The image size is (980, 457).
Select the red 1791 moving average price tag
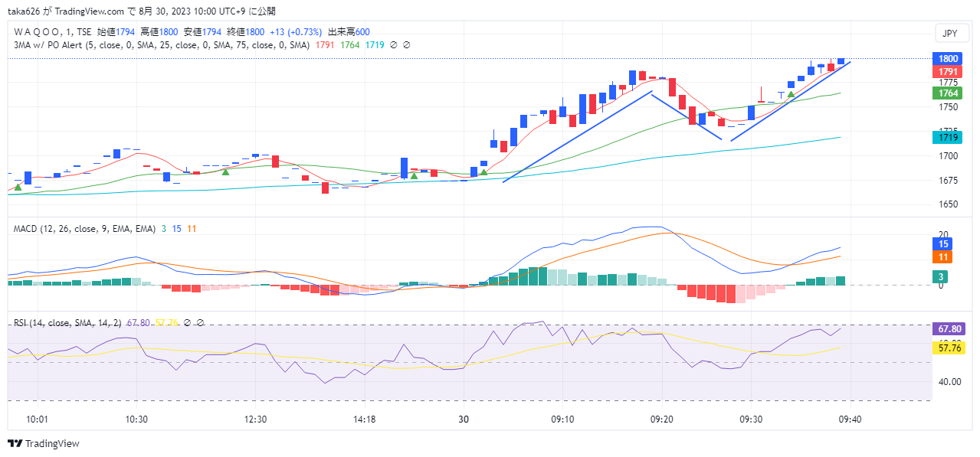(x=948, y=72)
